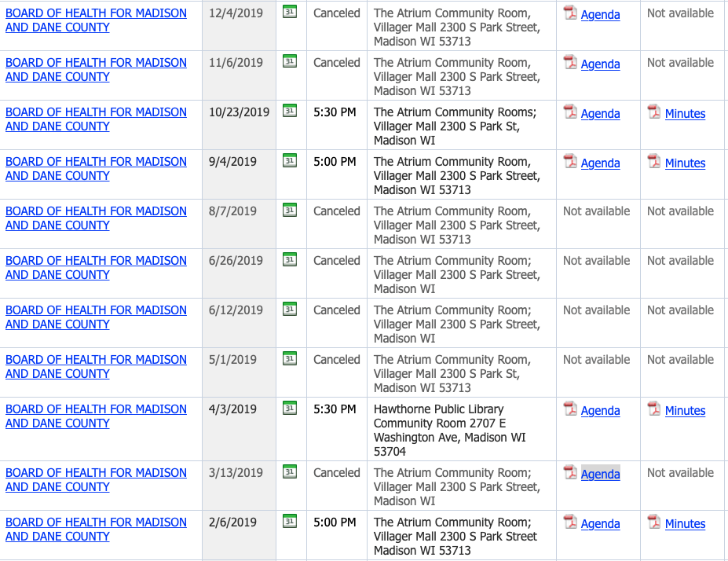Open the highlighted Agenda link for 3/13/2019
The width and height of the screenshot is (728, 561).
tap(600, 474)
